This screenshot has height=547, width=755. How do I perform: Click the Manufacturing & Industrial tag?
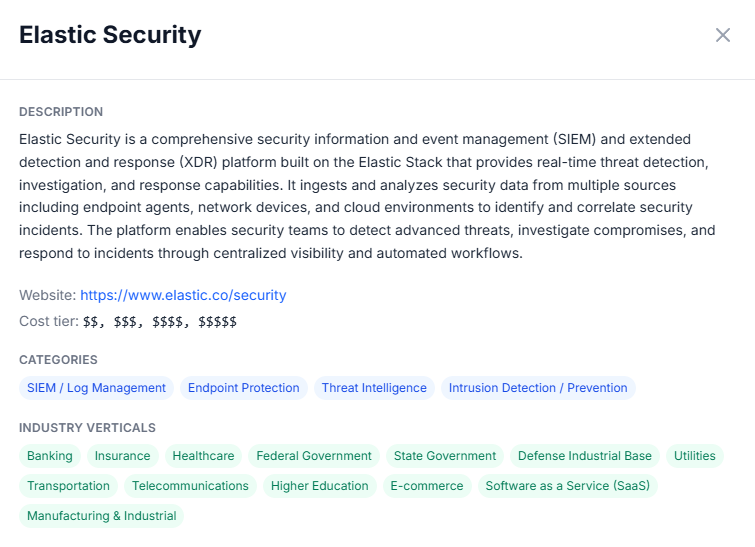tap(102, 516)
